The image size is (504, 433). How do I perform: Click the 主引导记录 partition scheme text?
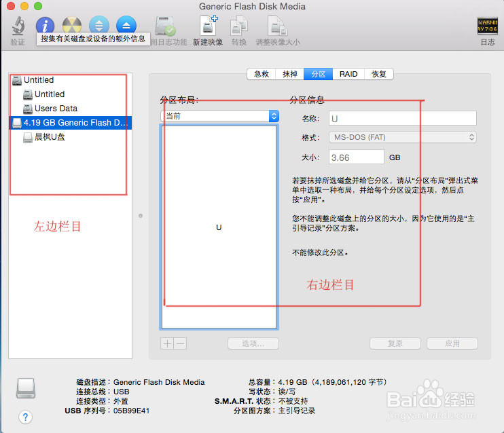click(x=297, y=411)
